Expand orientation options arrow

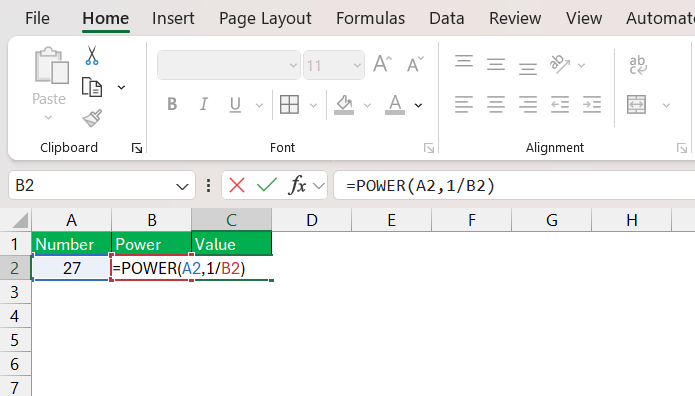click(x=582, y=66)
